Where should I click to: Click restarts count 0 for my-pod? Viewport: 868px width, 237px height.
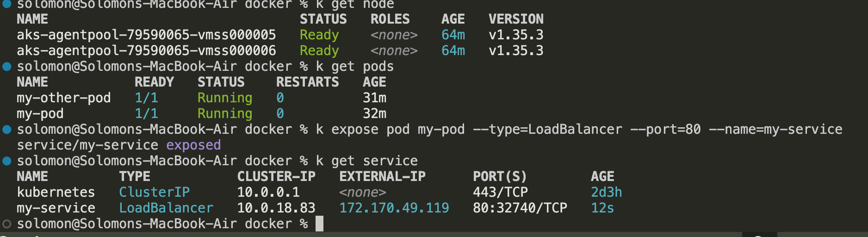[280, 113]
